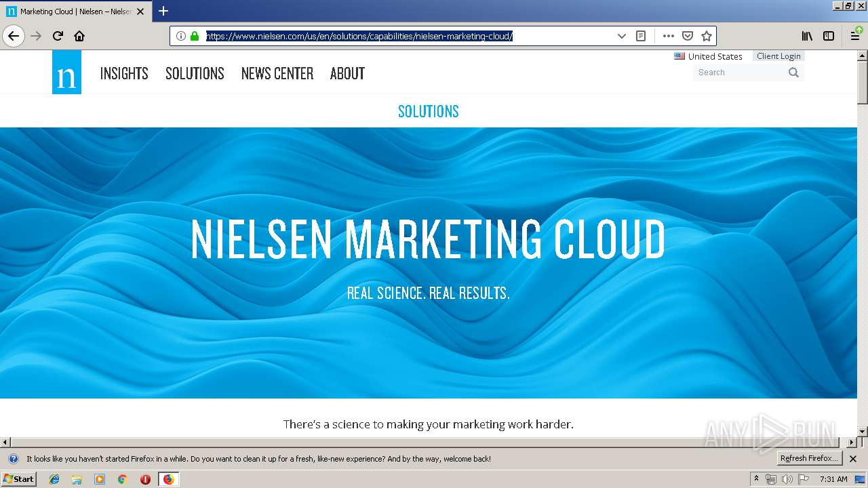Image resolution: width=868 pixels, height=488 pixels.
Task: Go back with the browser back arrow
Action: pyautogui.click(x=14, y=36)
